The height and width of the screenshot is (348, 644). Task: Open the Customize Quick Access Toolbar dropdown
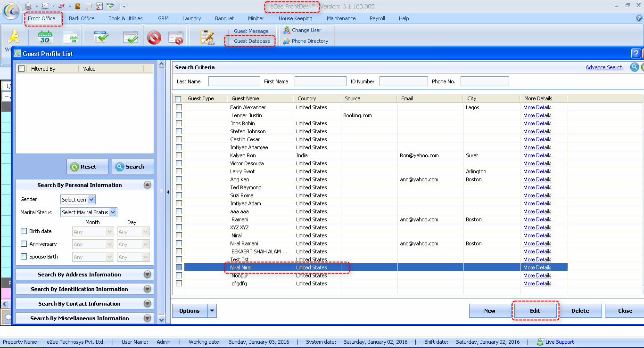tap(124, 6)
